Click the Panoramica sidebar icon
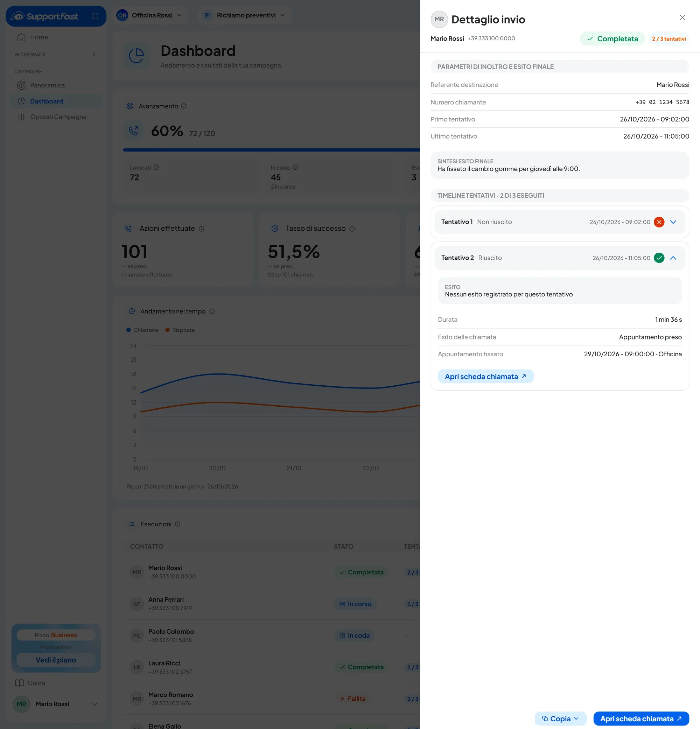Viewport: 700px width, 729px height. pyautogui.click(x=21, y=85)
